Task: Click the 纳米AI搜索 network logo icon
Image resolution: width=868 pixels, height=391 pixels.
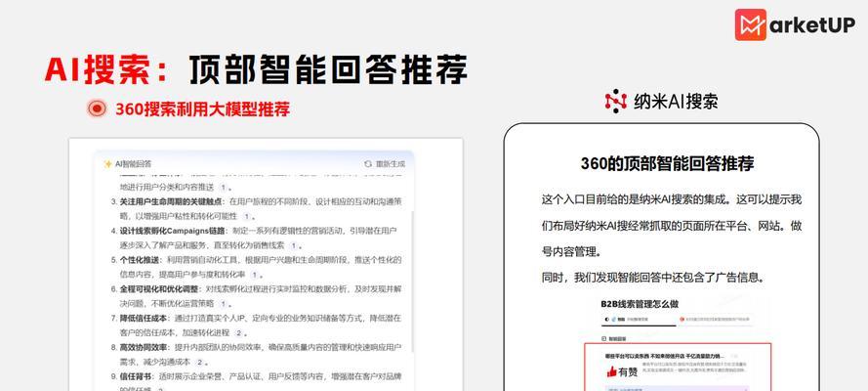Action: [615, 102]
